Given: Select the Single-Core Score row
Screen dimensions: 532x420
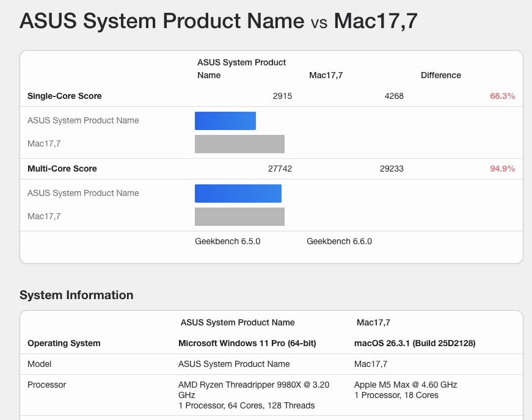Looking at the screenshot, I should tap(64, 96).
